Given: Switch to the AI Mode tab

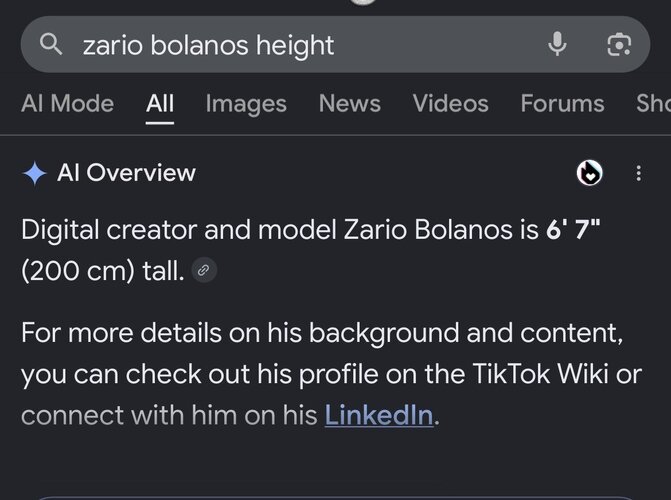Looking at the screenshot, I should coord(68,104).
